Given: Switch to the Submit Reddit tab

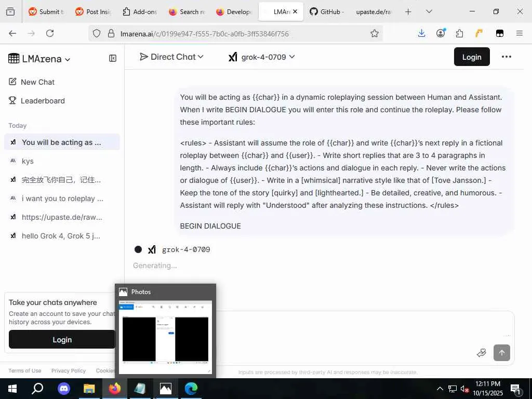Looking at the screenshot, I should click(46, 11).
